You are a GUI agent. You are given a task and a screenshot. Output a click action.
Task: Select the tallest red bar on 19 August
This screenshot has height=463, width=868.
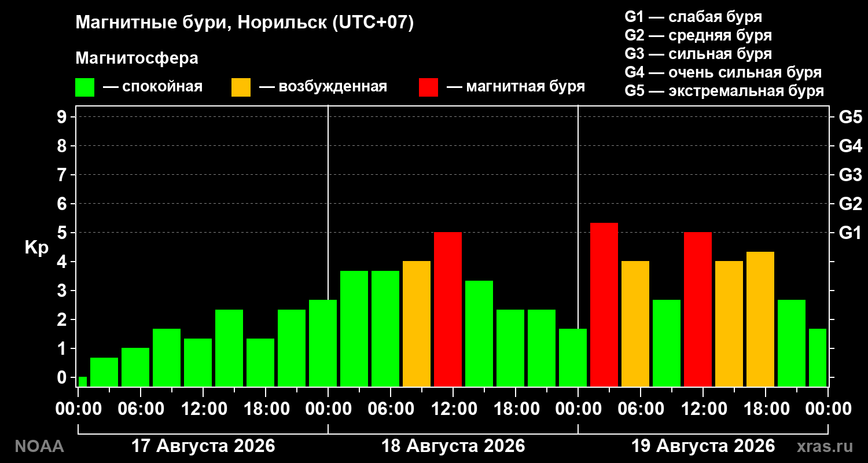point(604,304)
